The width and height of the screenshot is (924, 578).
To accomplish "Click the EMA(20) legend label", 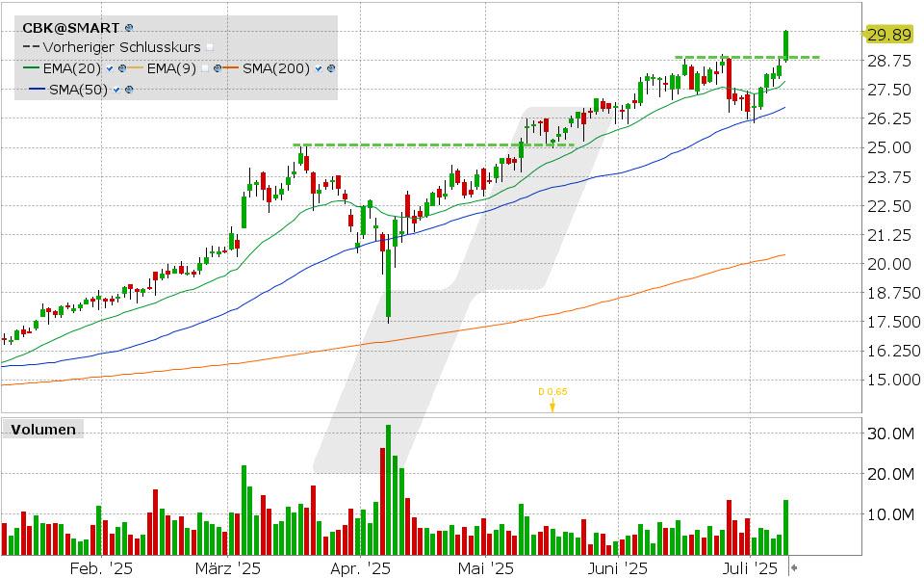I will pos(72,68).
